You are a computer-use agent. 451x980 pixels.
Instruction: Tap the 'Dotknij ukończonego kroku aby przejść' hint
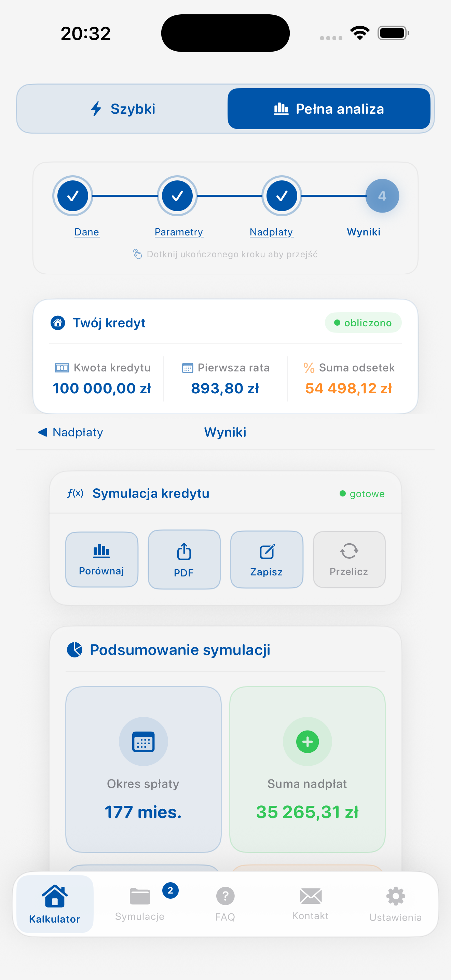coord(232,254)
